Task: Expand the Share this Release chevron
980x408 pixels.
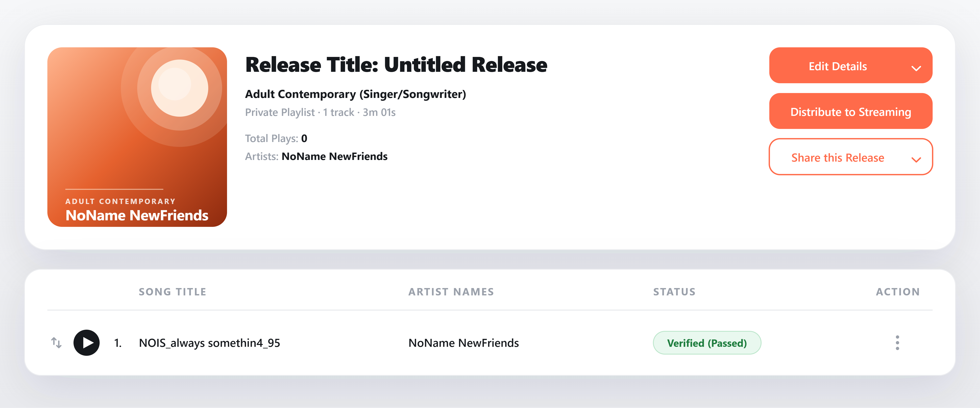Action: click(916, 160)
